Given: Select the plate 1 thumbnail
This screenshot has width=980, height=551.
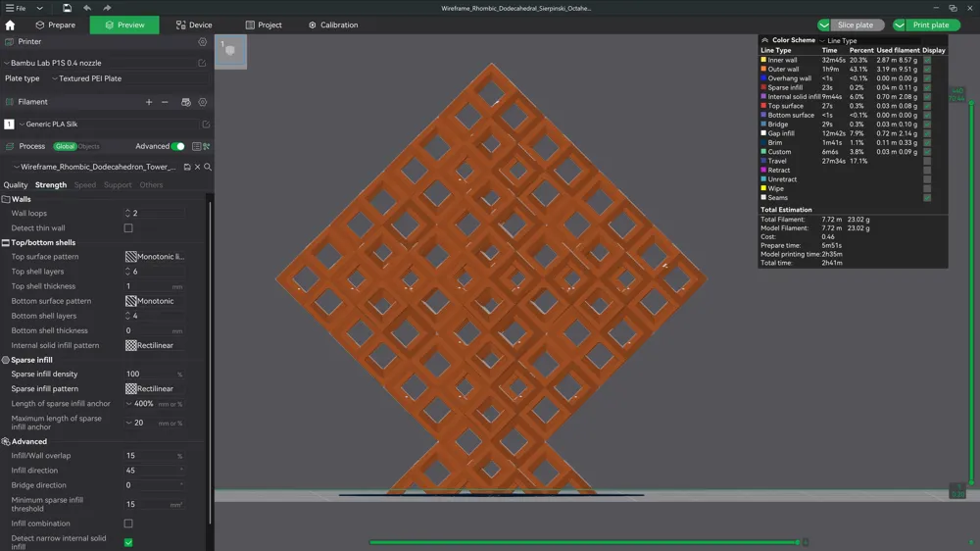Looking at the screenshot, I should point(230,51).
